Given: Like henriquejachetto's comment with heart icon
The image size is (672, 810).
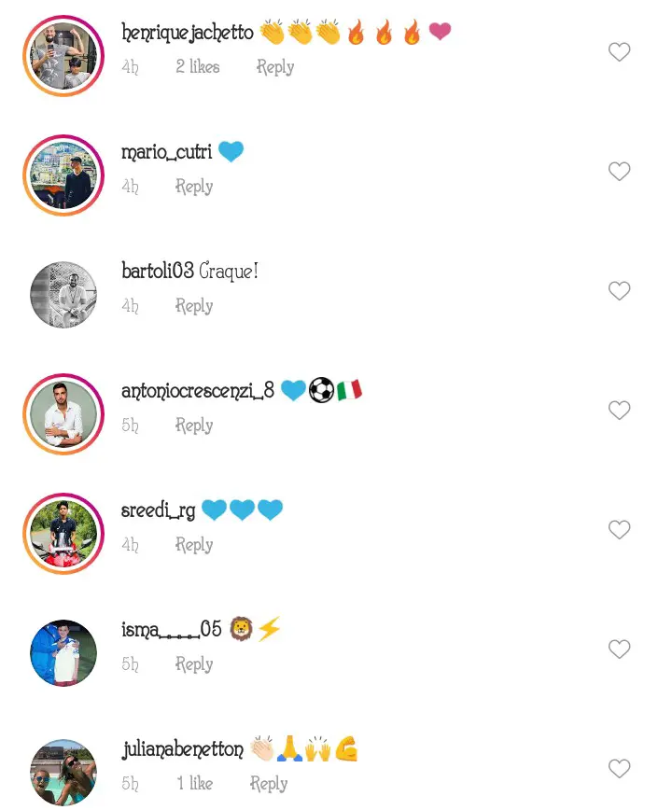Looking at the screenshot, I should click(619, 52).
